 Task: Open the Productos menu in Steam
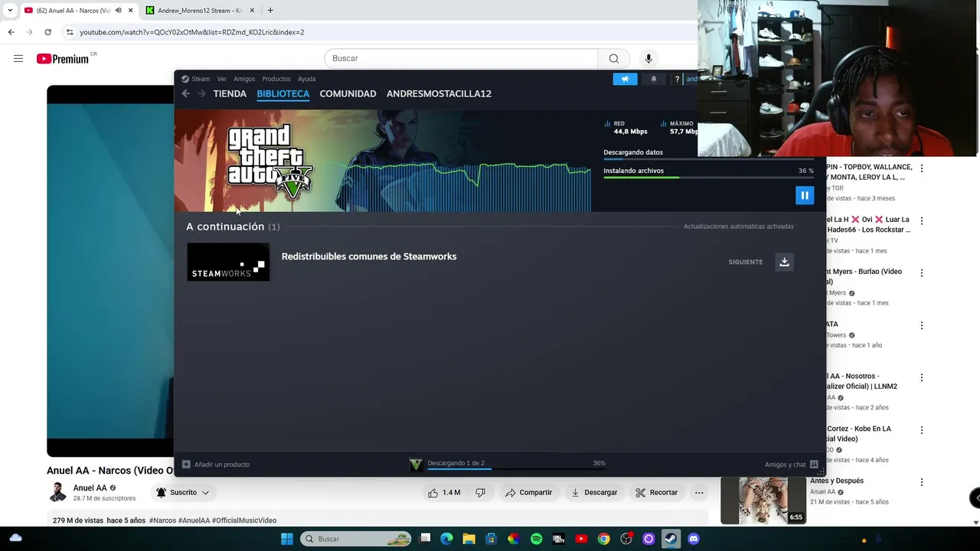276,79
